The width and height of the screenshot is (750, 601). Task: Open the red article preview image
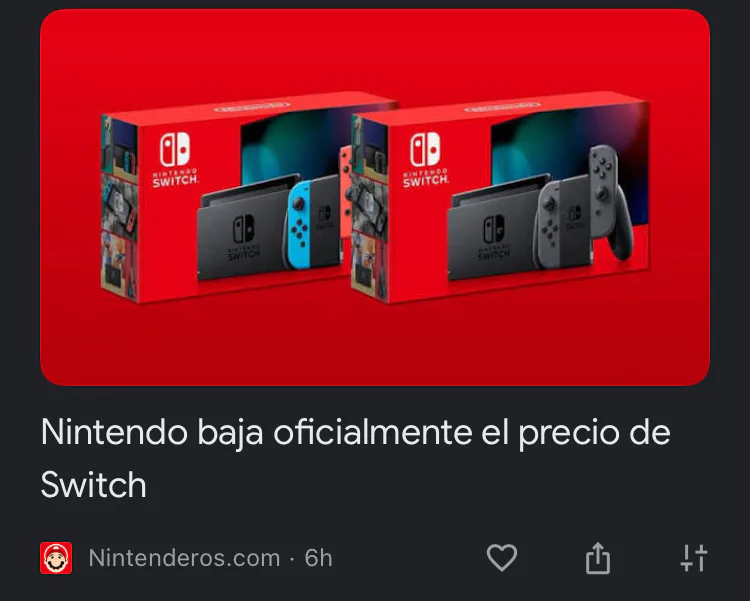(x=375, y=197)
